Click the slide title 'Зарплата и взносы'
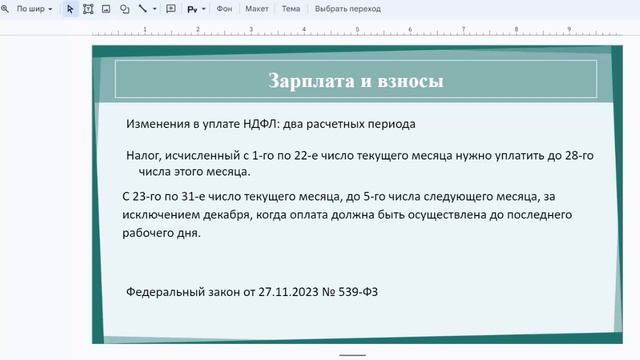 tap(356, 80)
